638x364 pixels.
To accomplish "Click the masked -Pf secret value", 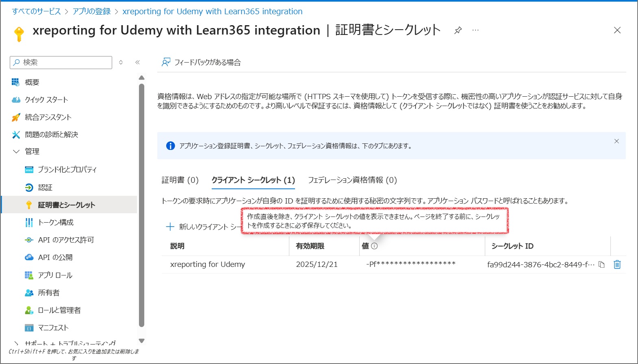I will point(411,264).
